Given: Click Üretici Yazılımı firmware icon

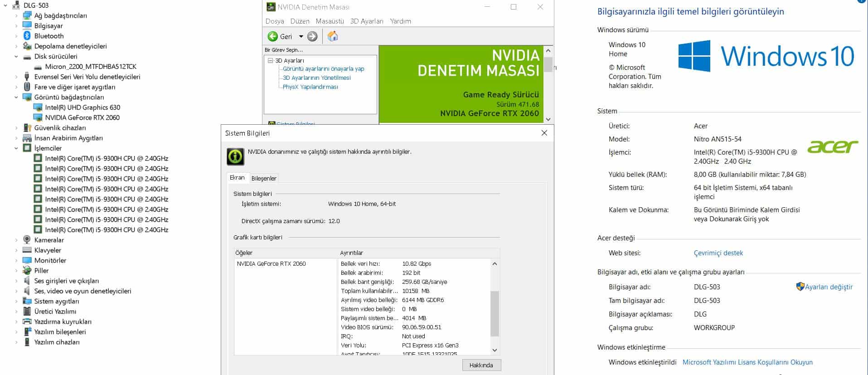Looking at the screenshot, I should [x=27, y=312].
